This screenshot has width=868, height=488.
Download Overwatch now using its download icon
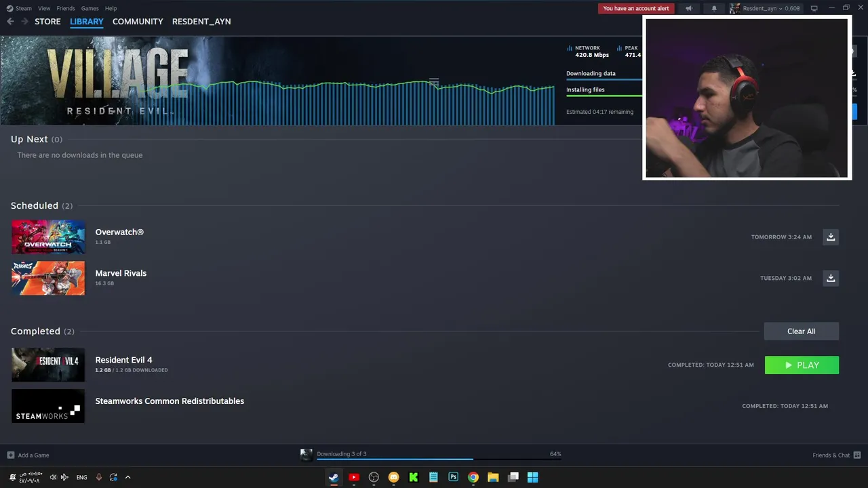coord(831,237)
